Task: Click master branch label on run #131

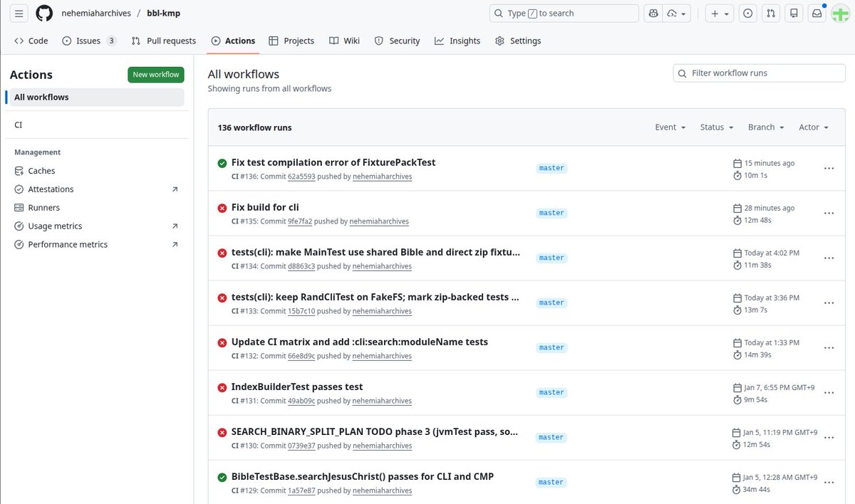Action: 551,393
